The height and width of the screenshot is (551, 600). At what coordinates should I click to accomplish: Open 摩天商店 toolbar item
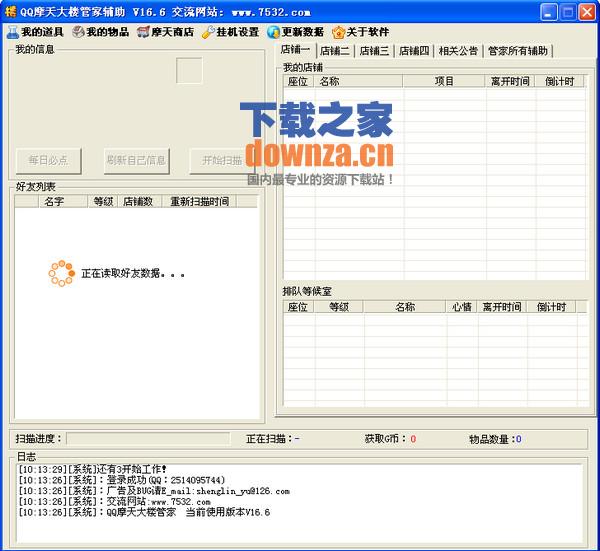[166, 32]
